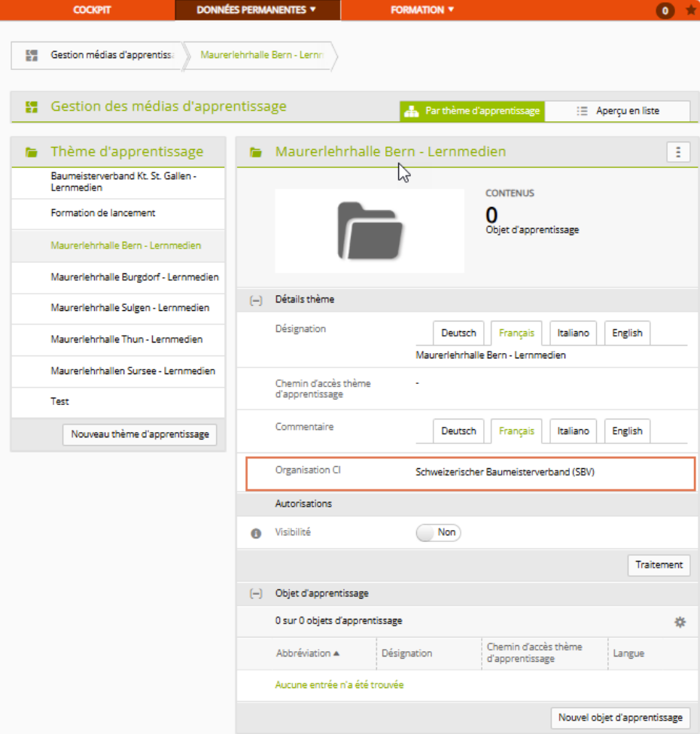The width and height of the screenshot is (700, 734).
Task: Select Deutsch tab under Désignation
Action: (458, 333)
